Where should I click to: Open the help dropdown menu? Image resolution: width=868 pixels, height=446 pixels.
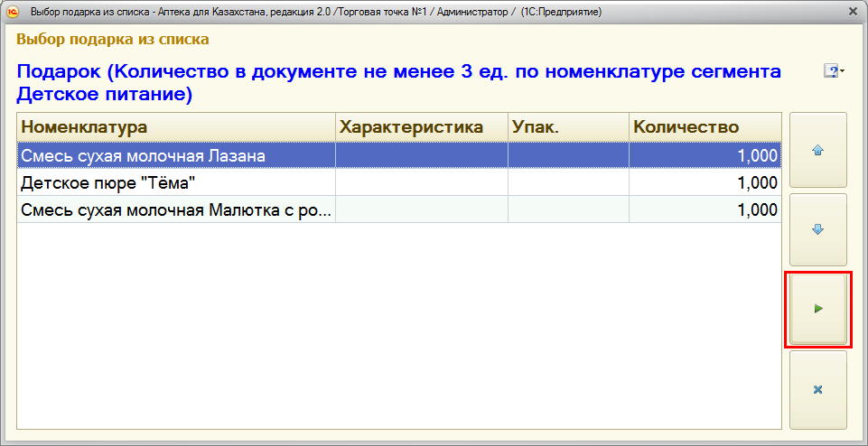pos(834,70)
